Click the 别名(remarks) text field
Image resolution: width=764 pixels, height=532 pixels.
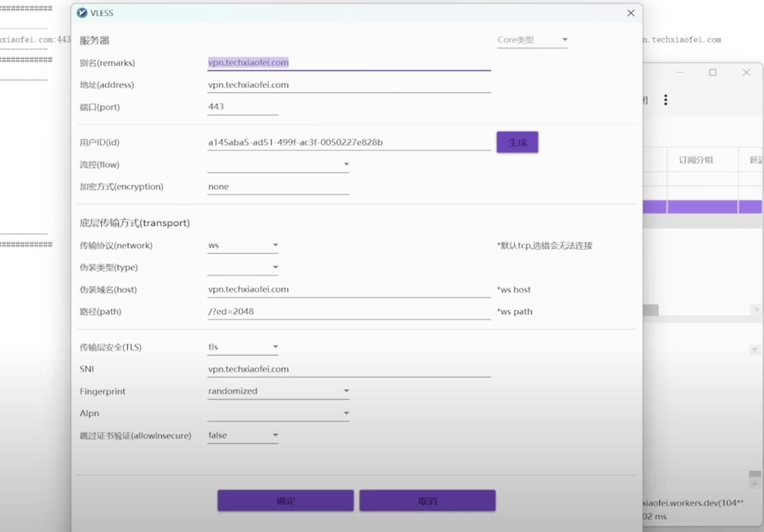[348, 63]
